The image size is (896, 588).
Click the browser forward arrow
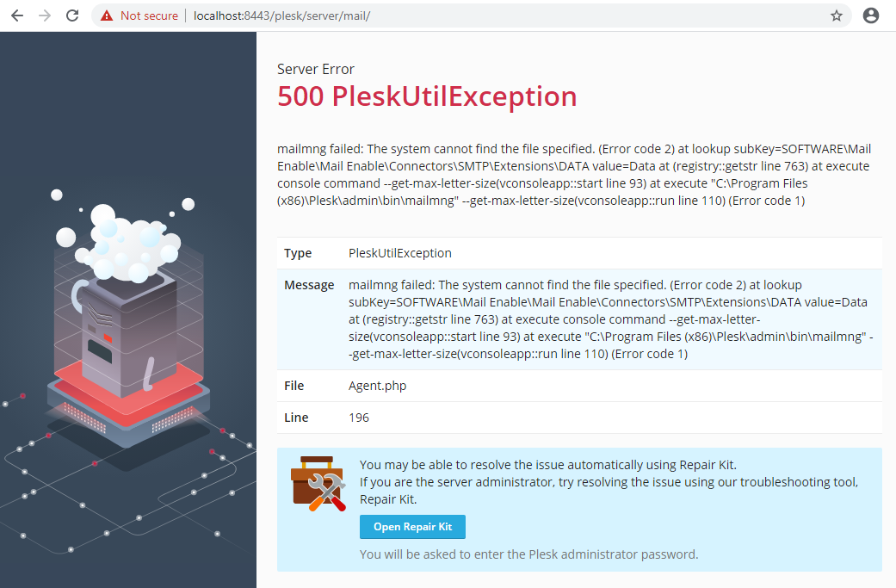pyautogui.click(x=45, y=15)
